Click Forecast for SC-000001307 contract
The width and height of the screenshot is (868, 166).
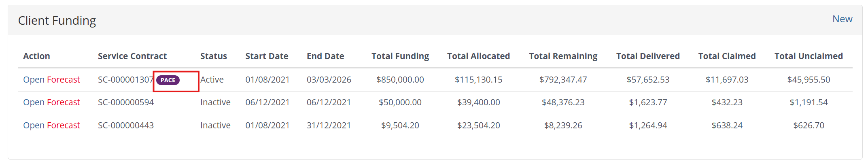pos(64,80)
